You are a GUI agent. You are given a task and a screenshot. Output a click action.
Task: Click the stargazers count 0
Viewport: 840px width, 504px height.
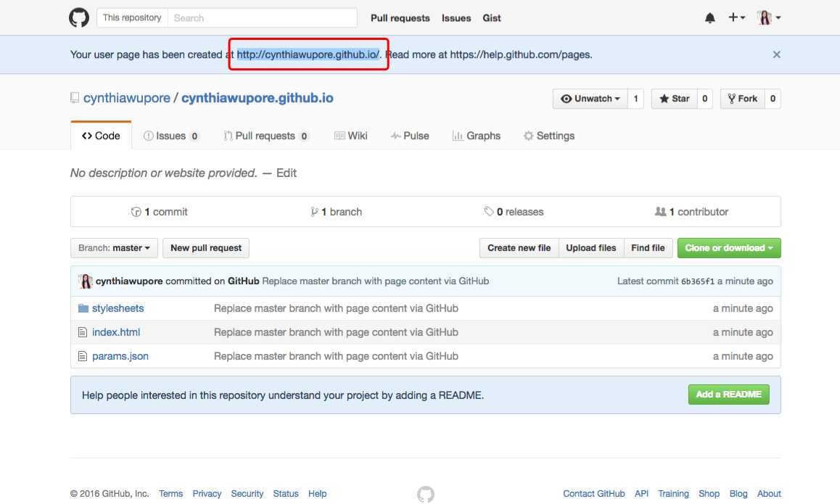(x=704, y=99)
